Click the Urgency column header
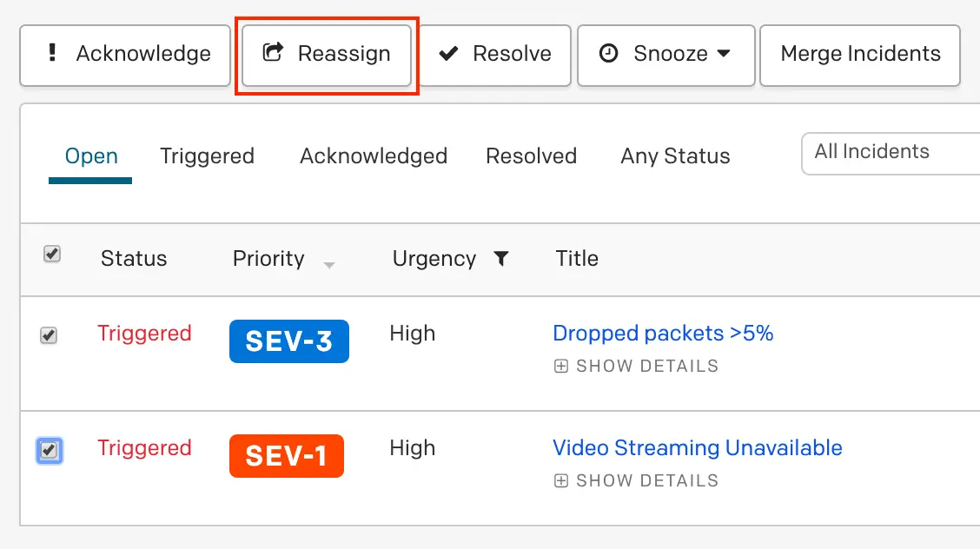980x549 pixels. tap(434, 259)
